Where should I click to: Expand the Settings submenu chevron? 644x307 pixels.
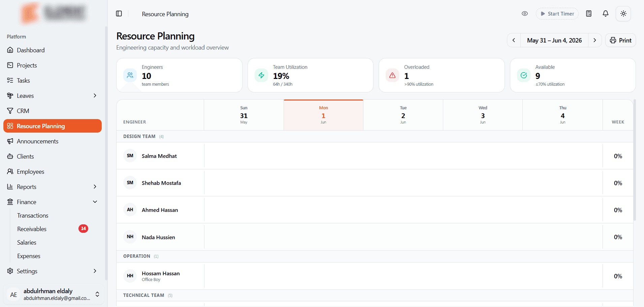(x=95, y=271)
